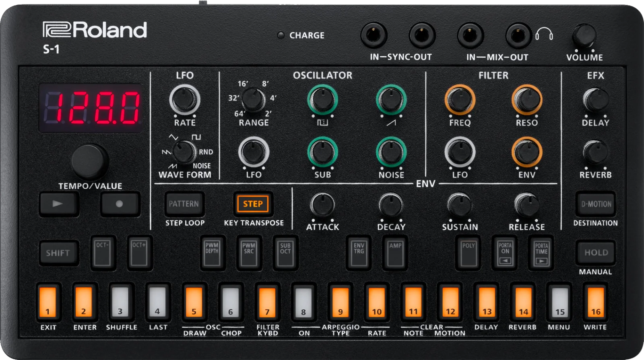Click the filter FREQ knob
This screenshot has height=360, width=644.
coord(460,99)
